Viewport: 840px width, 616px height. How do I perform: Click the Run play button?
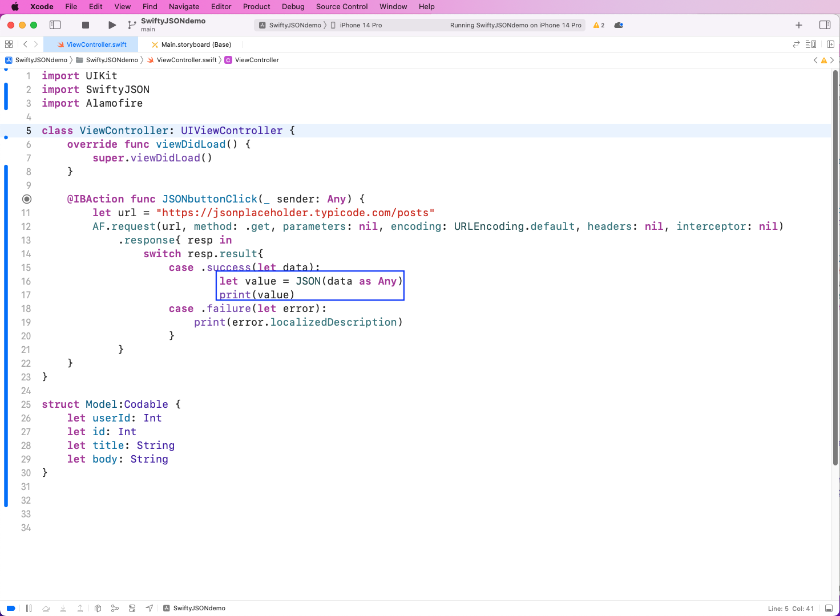(112, 25)
